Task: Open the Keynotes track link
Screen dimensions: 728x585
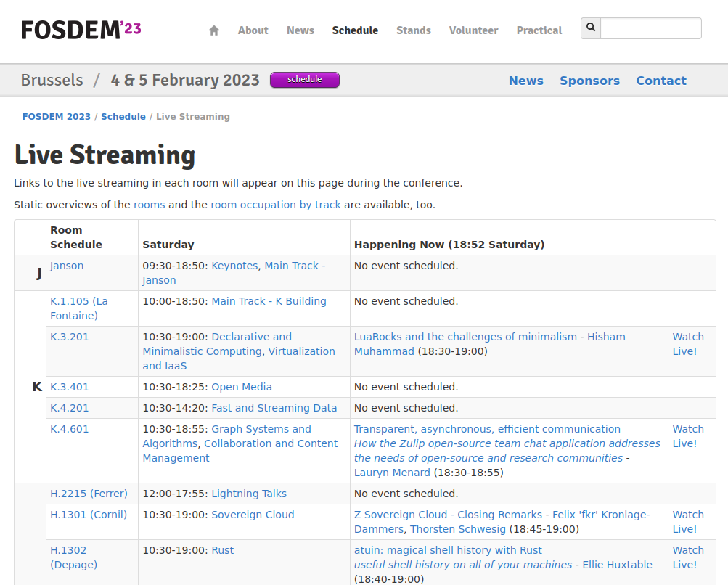Action: click(x=234, y=266)
